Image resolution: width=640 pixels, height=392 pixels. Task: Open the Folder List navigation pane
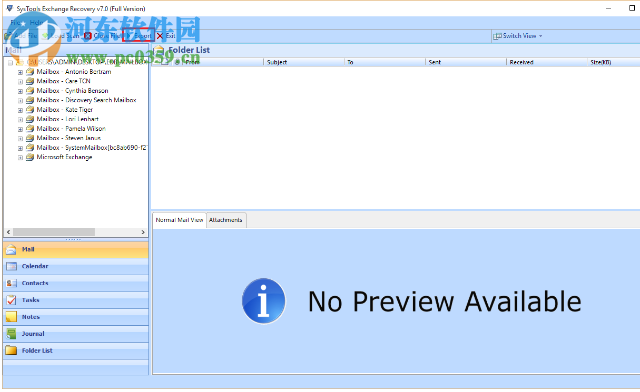tap(76, 351)
